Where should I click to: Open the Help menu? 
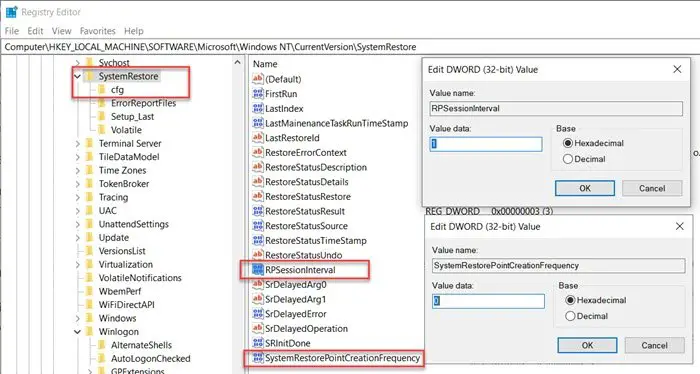point(133,31)
